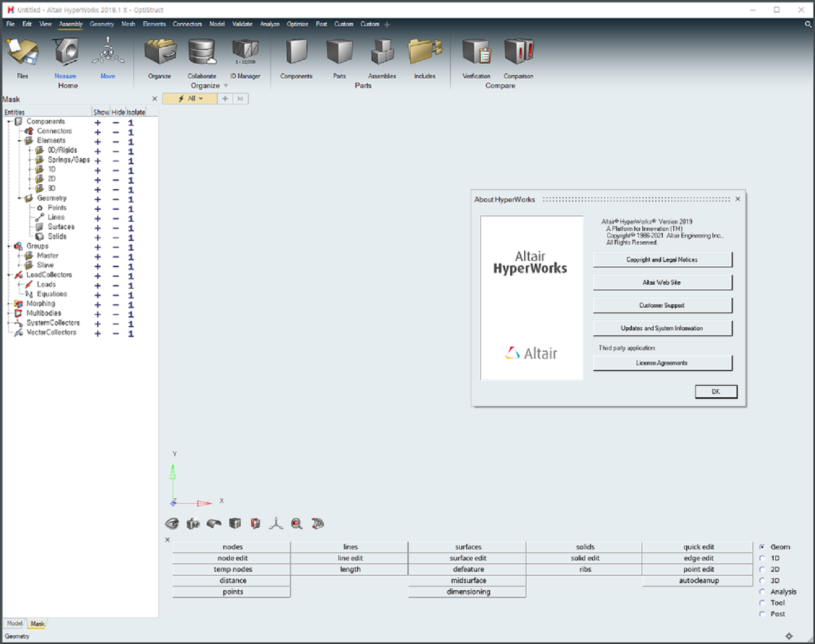Open the Organize tool
Image resolution: width=815 pixels, height=644 pixels.
160,58
